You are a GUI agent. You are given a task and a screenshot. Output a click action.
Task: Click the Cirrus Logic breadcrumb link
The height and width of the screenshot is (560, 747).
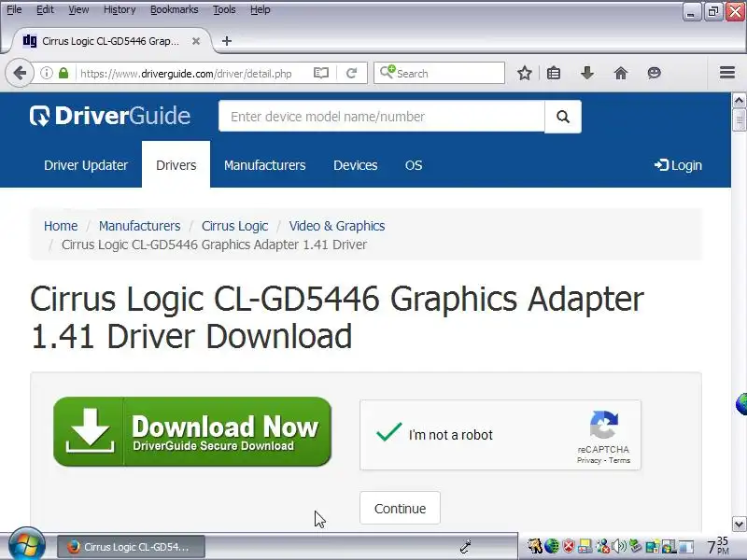pos(235,226)
